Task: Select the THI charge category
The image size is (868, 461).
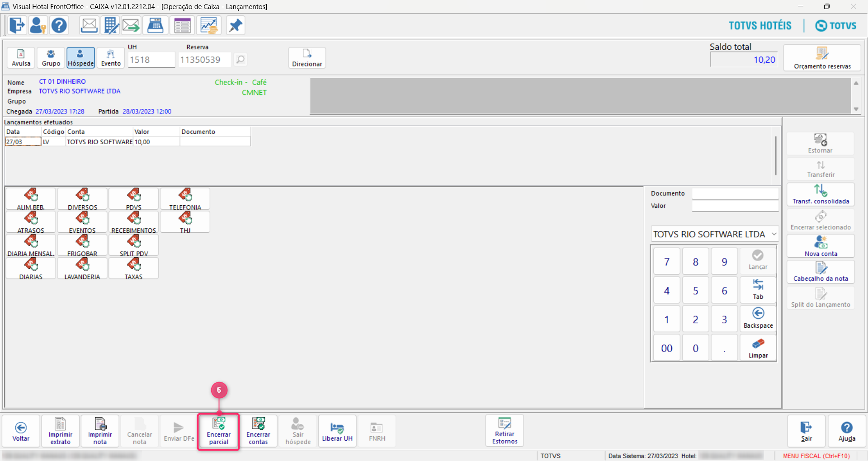Action: point(185,222)
